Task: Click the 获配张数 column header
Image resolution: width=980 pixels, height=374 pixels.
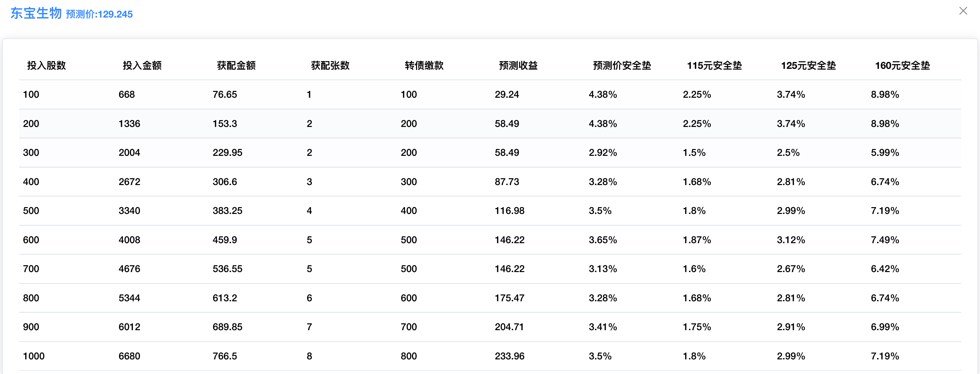Action: 330,66
